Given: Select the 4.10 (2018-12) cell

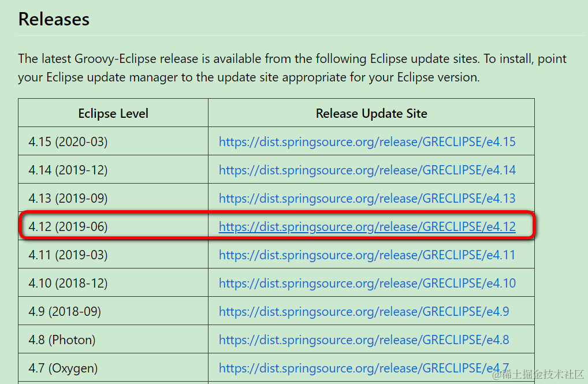Looking at the screenshot, I should pyautogui.click(x=113, y=283).
